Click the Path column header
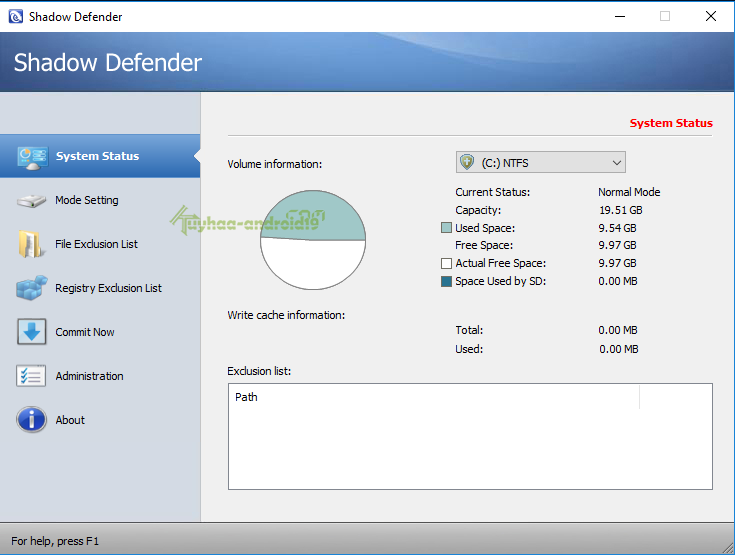The width and height of the screenshot is (735, 555). 246,397
